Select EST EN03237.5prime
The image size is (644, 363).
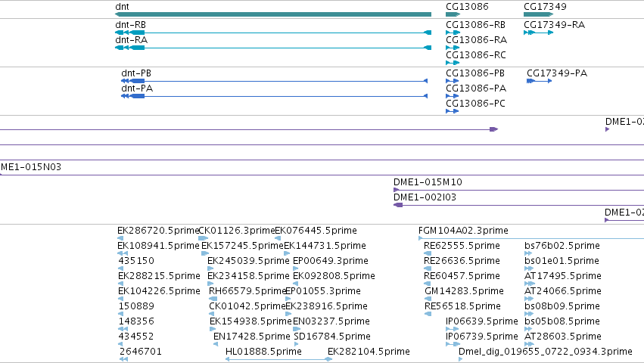click(x=331, y=321)
